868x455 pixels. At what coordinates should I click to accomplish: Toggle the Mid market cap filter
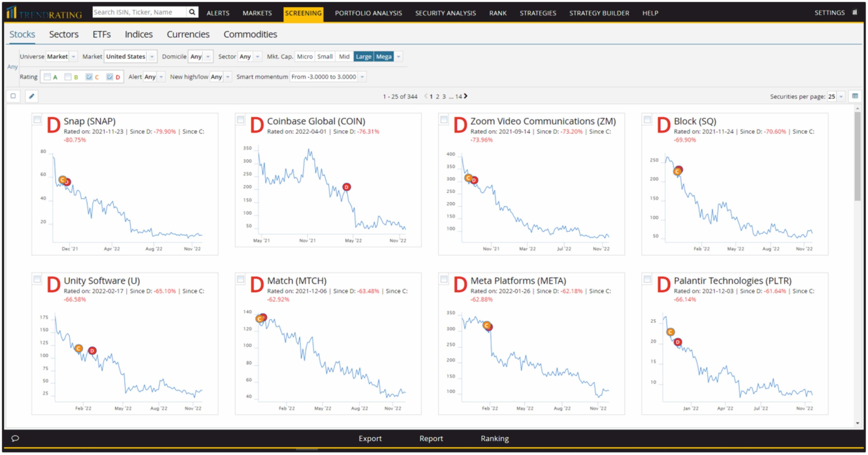pyautogui.click(x=344, y=57)
